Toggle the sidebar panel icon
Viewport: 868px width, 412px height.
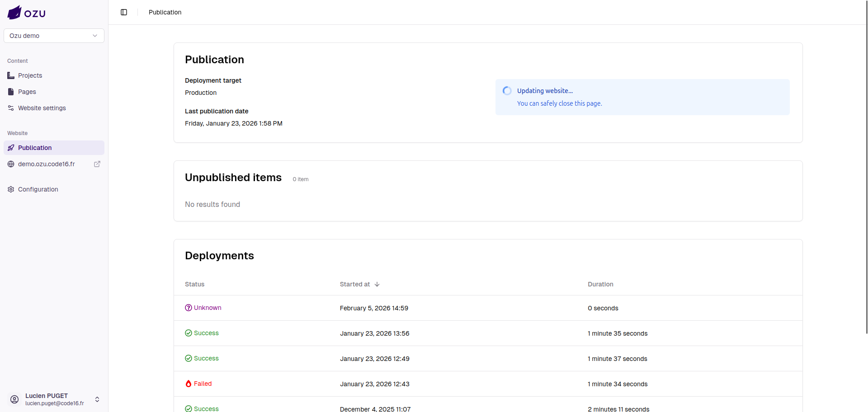click(124, 12)
